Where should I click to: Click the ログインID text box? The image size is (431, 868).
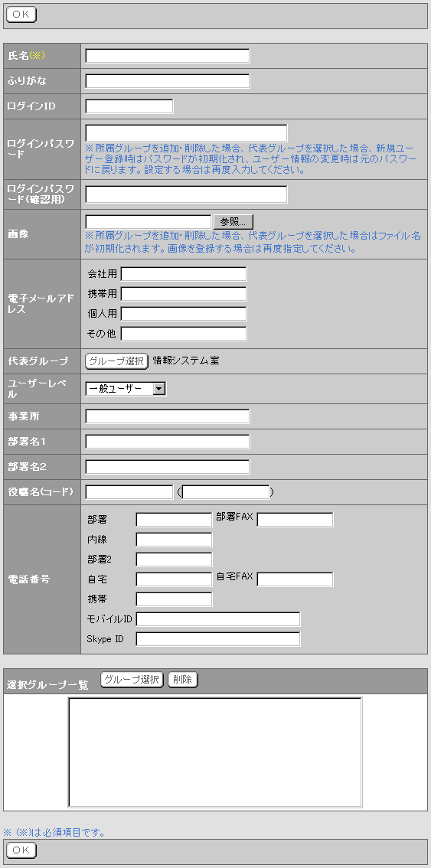(129, 106)
